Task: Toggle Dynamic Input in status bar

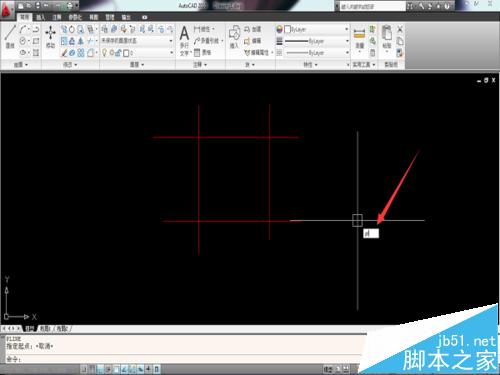Action: click(x=140, y=369)
